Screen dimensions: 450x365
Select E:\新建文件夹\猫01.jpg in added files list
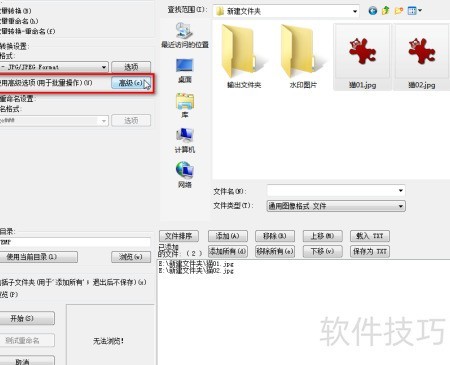click(x=196, y=264)
